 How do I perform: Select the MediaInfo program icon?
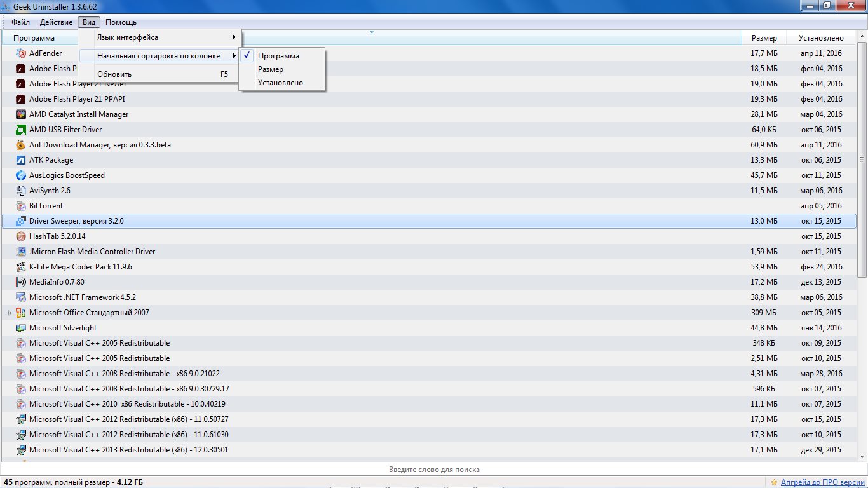pyautogui.click(x=21, y=282)
